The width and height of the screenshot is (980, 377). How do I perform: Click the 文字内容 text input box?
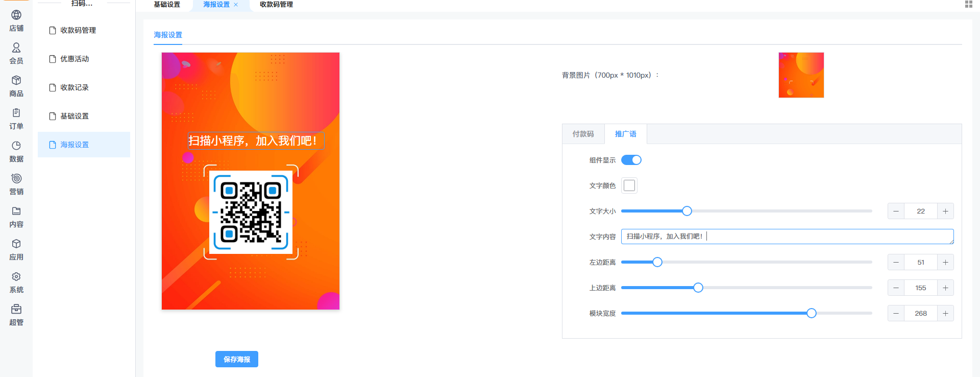click(x=787, y=237)
